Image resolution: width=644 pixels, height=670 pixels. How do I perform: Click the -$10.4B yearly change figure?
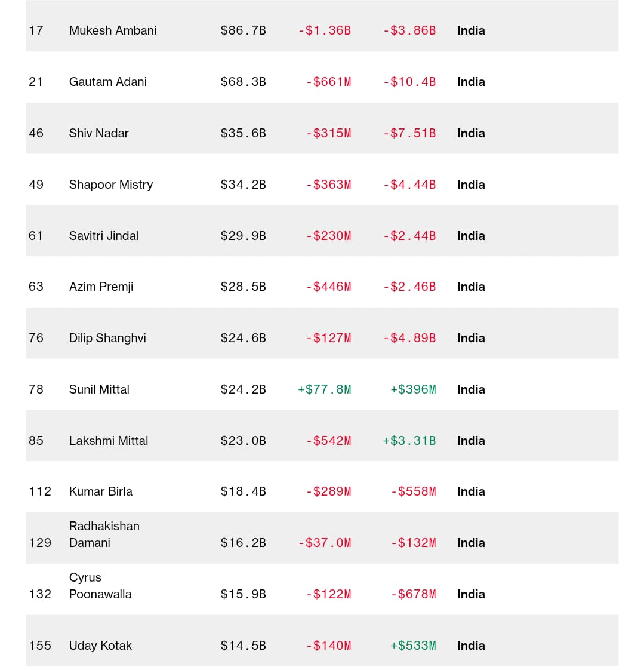pos(409,82)
